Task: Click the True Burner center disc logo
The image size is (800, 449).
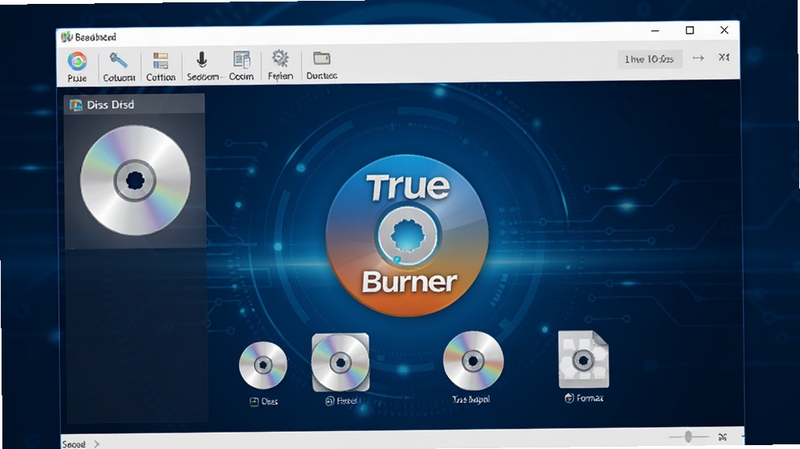Action: pyautogui.click(x=407, y=236)
